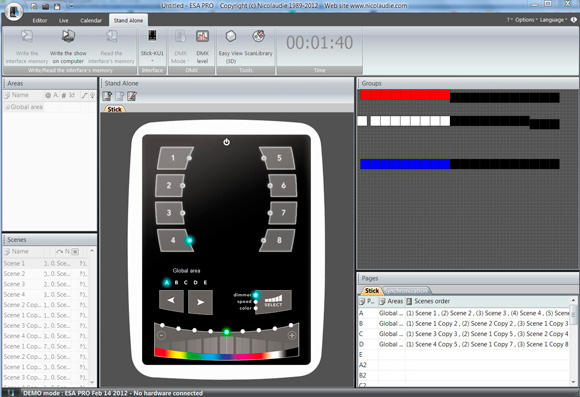Open the Options dropdown menu
Image resolution: width=580 pixels, height=397 pixels.
[526, 20]
